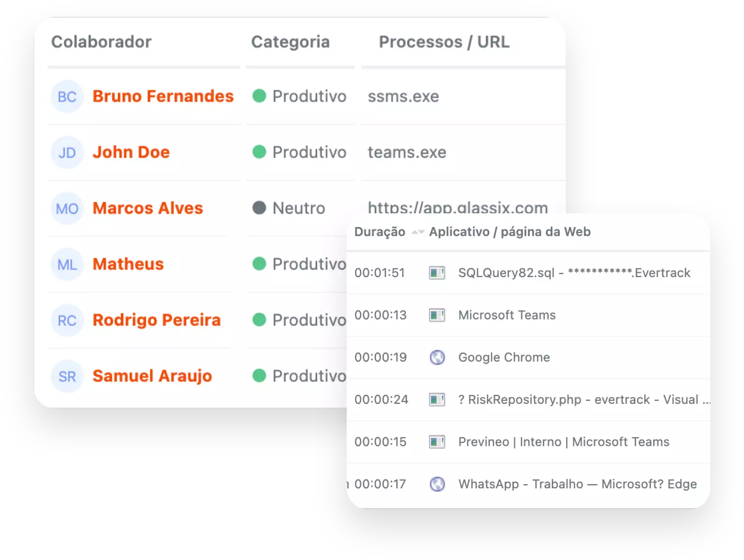Sort by Duração using the sort arrows

417,232
